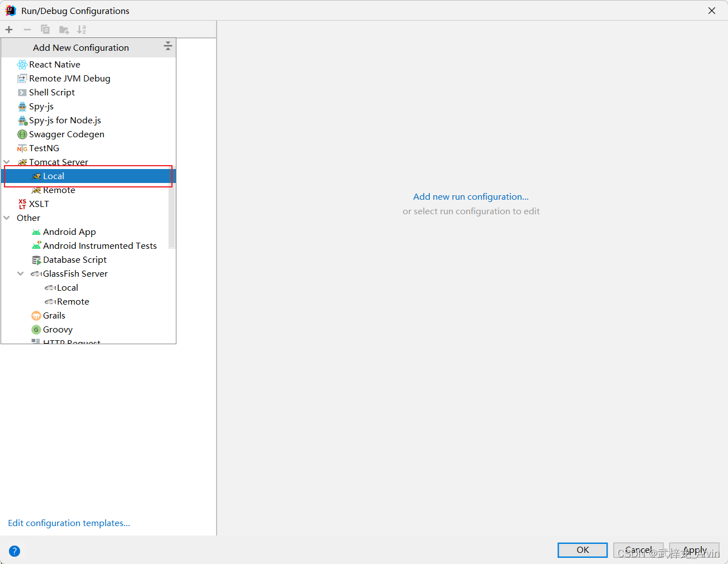Click the Grails icon
Screen dimensions: 728x564
pyautogui.click(x=36, y=316)
